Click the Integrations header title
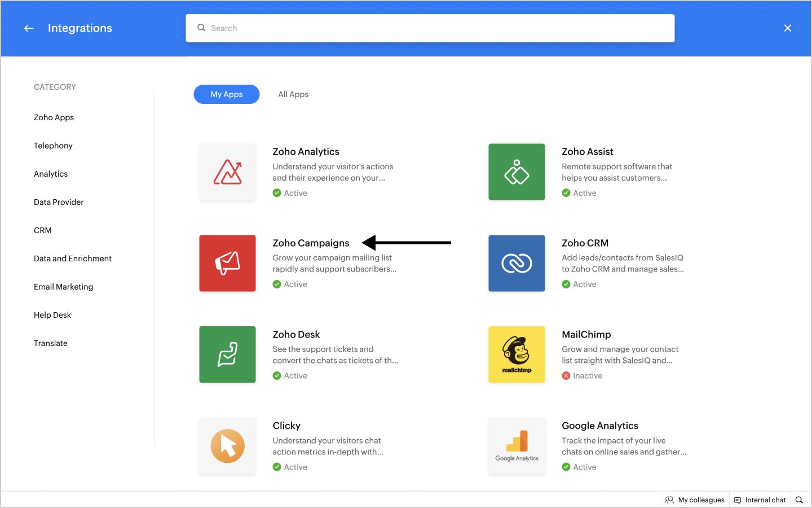 [80, 28]
